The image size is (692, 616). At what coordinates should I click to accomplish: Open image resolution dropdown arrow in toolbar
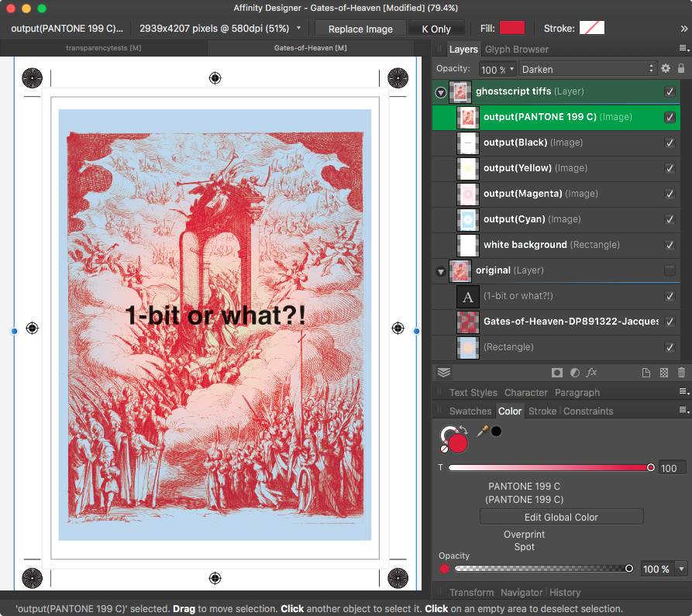click(x=299, y=28)
